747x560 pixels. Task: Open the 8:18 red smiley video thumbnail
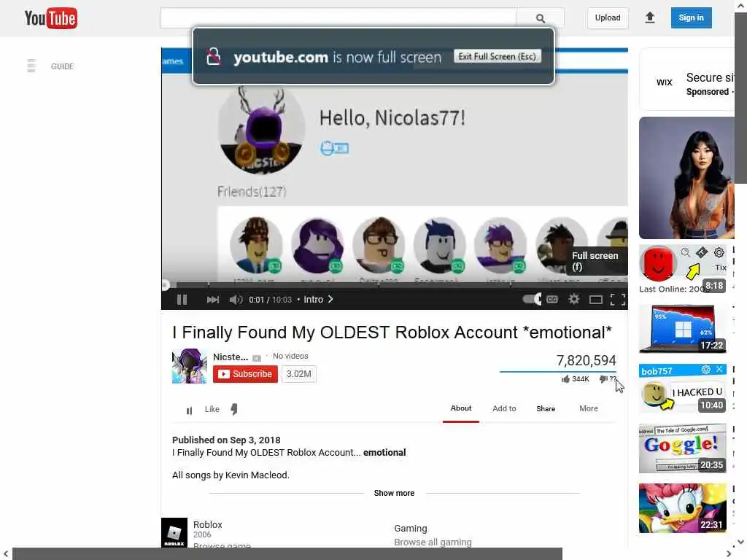[683, 270]
